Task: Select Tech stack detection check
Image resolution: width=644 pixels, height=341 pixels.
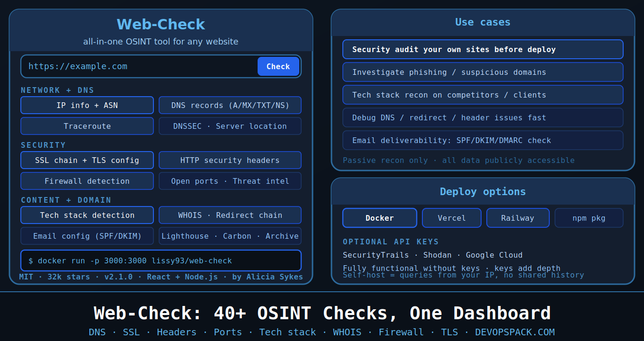Action: (87, 215)
